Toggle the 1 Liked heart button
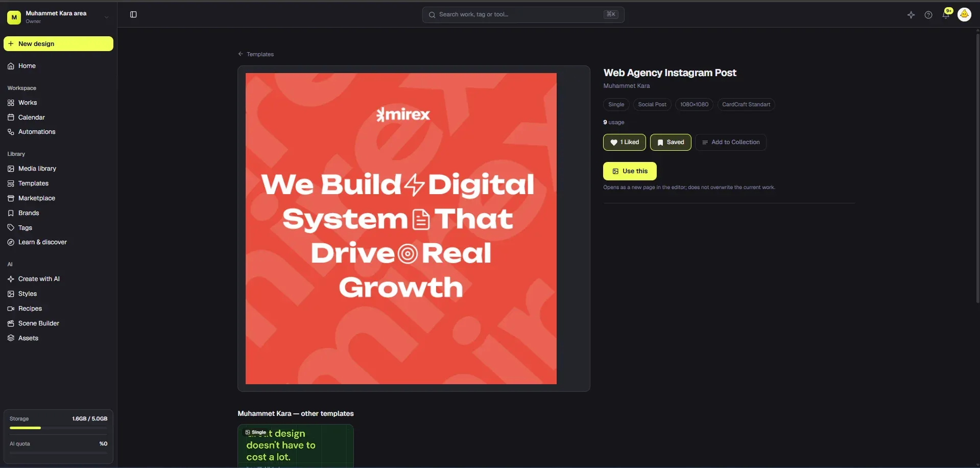Screen dimensions: 980x468 (625, 142)
